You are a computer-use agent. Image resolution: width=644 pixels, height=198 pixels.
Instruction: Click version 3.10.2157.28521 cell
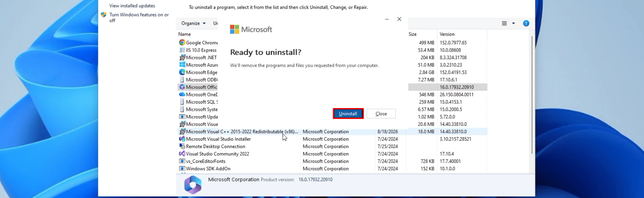click(x=455, y=139)
